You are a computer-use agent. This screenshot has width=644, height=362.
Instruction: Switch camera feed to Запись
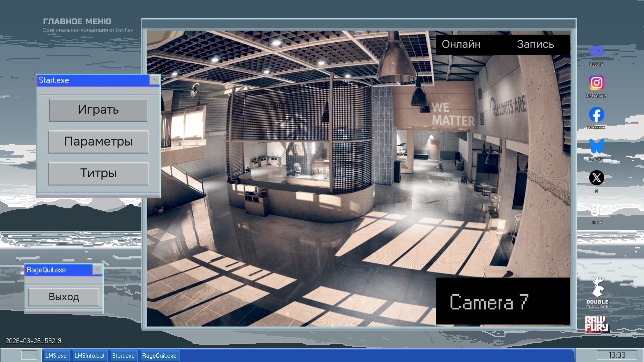click(x=535, y=44)
